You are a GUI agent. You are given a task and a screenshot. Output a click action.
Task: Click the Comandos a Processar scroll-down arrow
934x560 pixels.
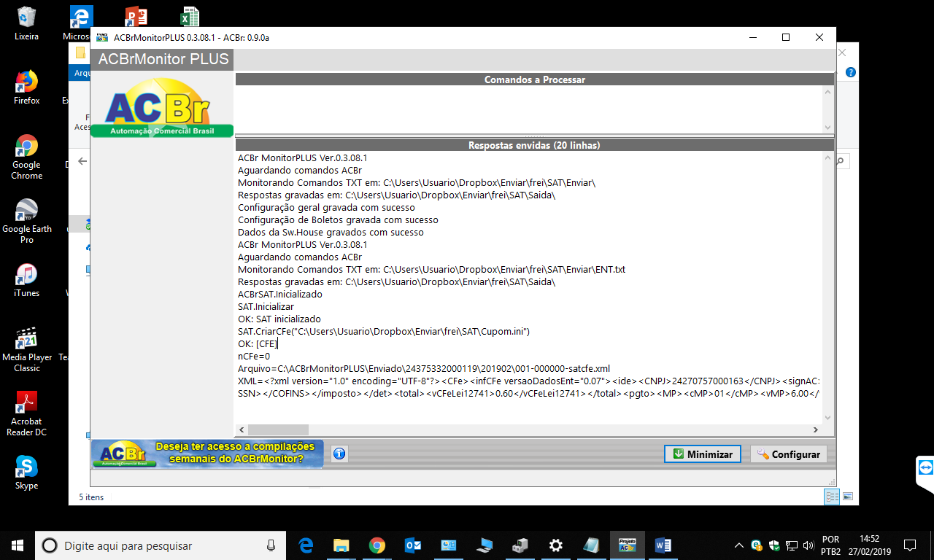[827, 127]
